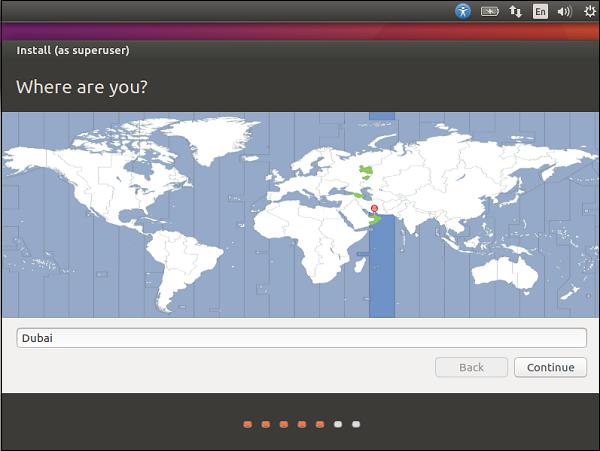Screen dimensions: 600x451
Task: Open the network connections indicator
Action: (516, 12)
